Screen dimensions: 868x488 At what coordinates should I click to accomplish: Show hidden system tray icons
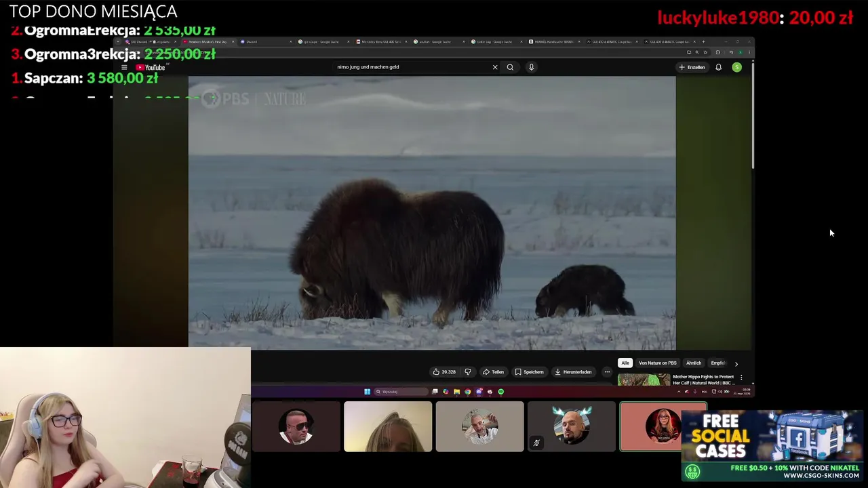[679, 392]
